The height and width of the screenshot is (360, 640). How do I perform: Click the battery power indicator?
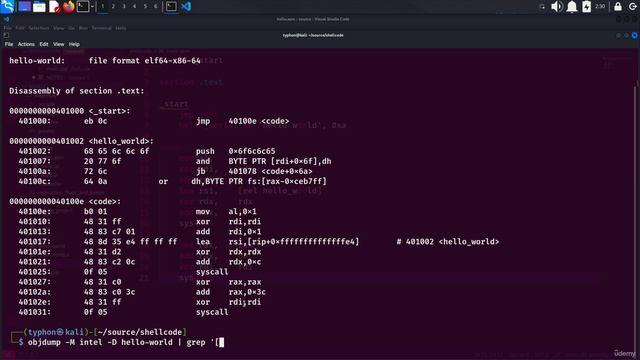pyautogui.click(x=587, y=6)
